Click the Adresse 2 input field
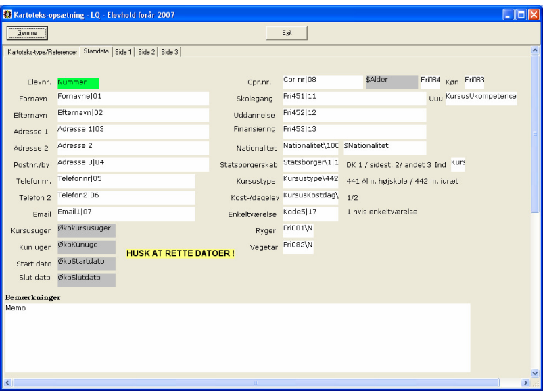The image size is (545, 392). pyautogui.click(x=133, y=148)
